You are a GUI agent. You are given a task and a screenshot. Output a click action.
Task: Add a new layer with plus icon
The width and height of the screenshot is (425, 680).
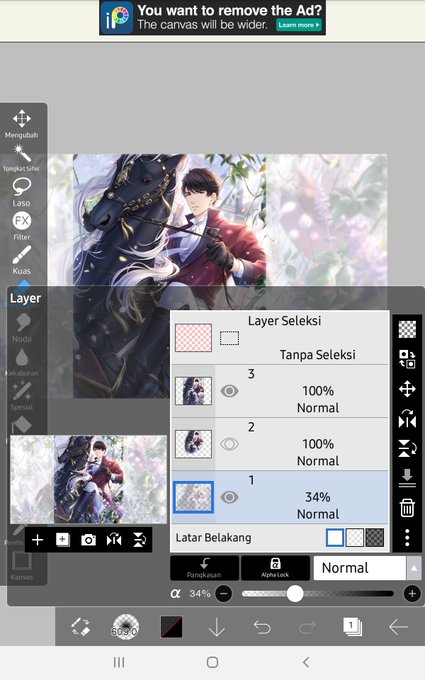click(x=38, y=539)
